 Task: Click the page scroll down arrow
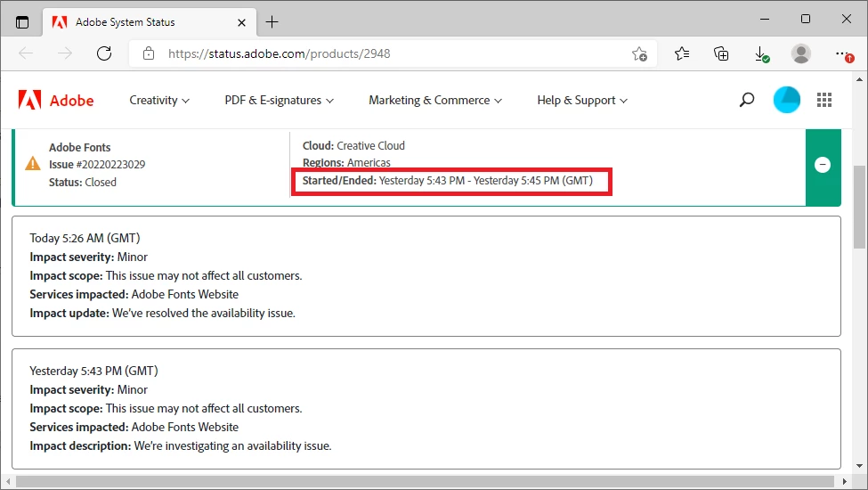[x=859, y=466]
